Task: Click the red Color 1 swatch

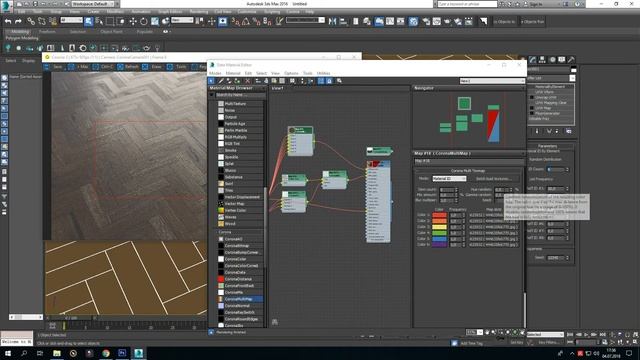Action: coord(439,215)
